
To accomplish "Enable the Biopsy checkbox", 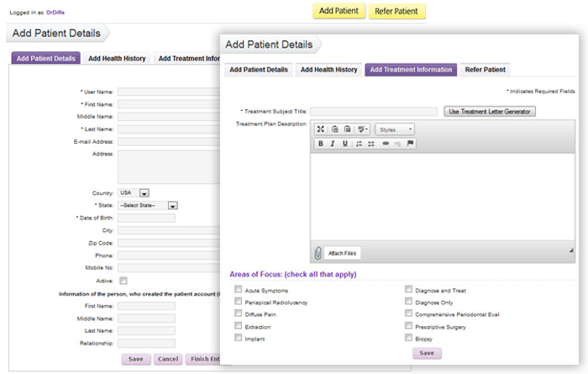I will 408,338.
